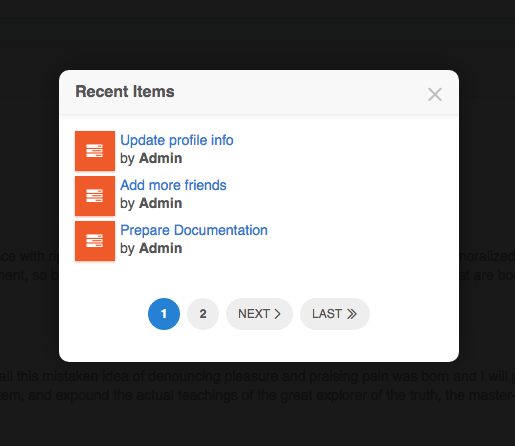Screen dimensions: 515x446
Task: Open the Add more friends link
Action: click(173, 185)
